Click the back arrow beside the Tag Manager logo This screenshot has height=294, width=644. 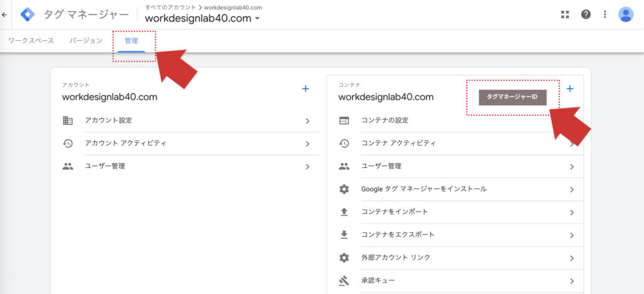click(x=4, y=14)
